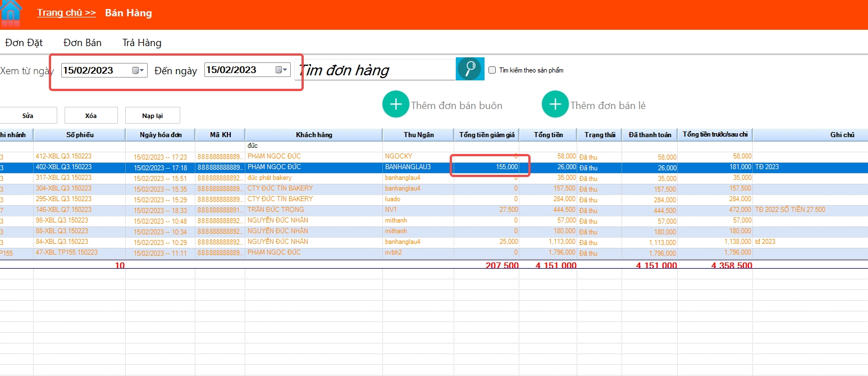Viewport: 868px width, 376px height.
Task: Click the magnifier search icon
Action: point(469,69)
